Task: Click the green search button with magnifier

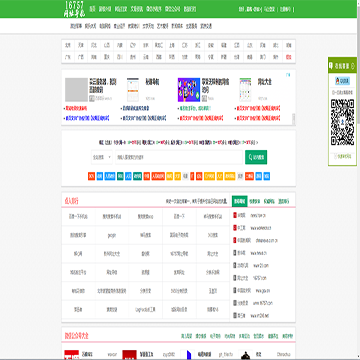Action: (x=256, y=157)
